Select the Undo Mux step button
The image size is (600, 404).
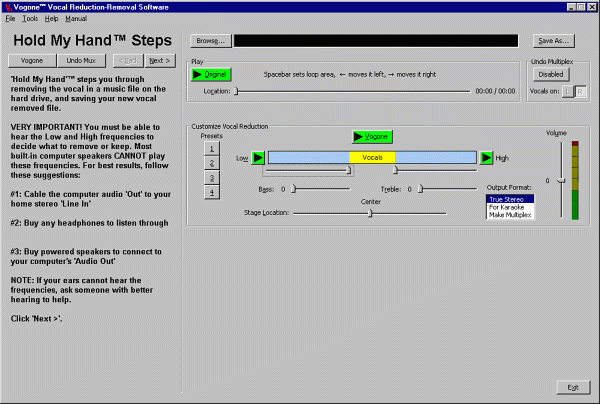81,60
